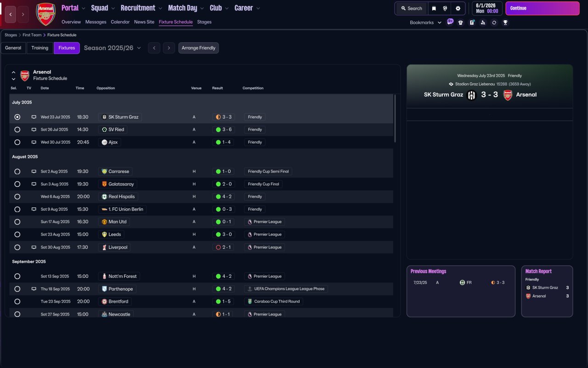The width and height of the screenshot is (588, 368).
Task: Click the up/down chevrons beside Arsenal Fixture Schedule
Action: click(13, 75)
